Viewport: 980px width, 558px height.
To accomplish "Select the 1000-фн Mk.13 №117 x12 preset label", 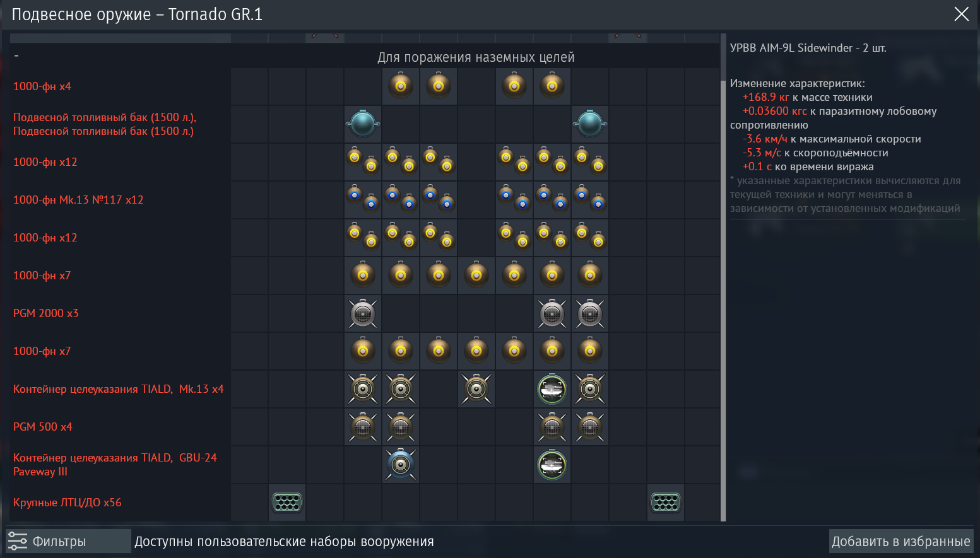I will (78, 200).
